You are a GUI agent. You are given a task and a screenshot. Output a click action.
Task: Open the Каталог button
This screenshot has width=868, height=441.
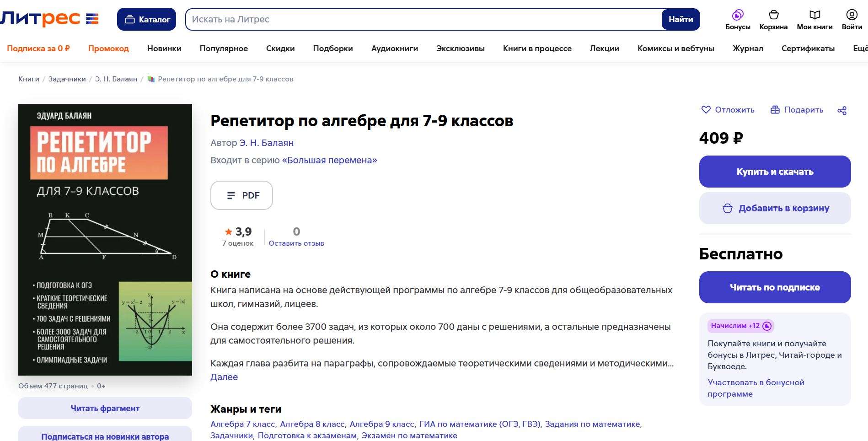pos(146,19)
